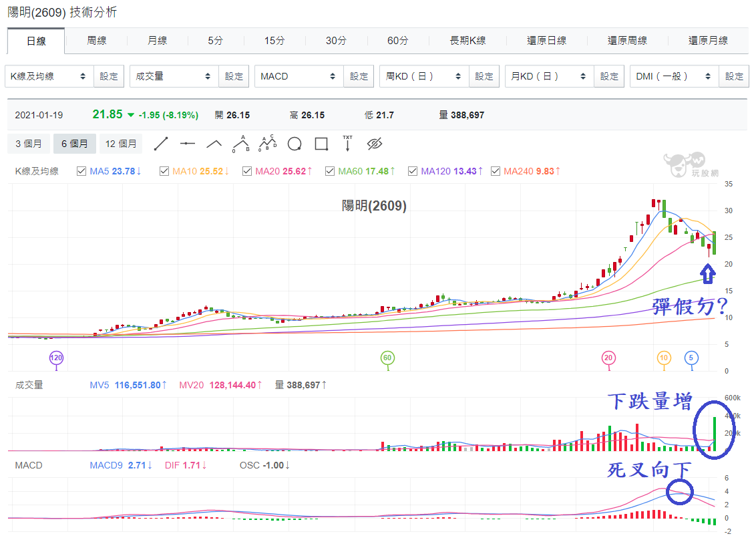Click the blue 5 moving average marker
Image resolution: width=756 pixels, height=540 pixels.
(x=691, y=358)
